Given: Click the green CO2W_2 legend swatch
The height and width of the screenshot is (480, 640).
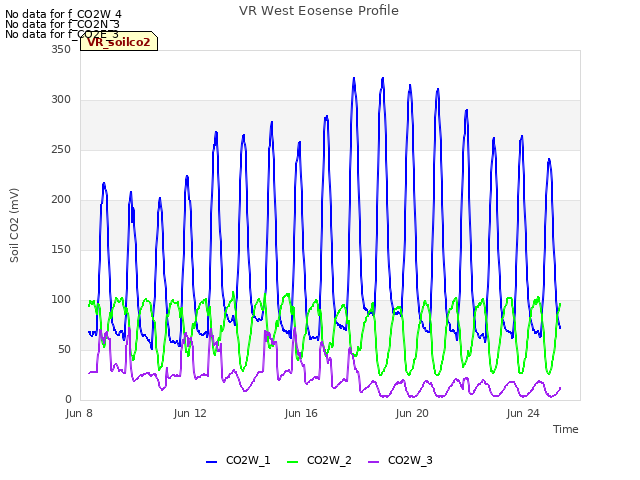Looking at the screenshot, I should 292,461.
